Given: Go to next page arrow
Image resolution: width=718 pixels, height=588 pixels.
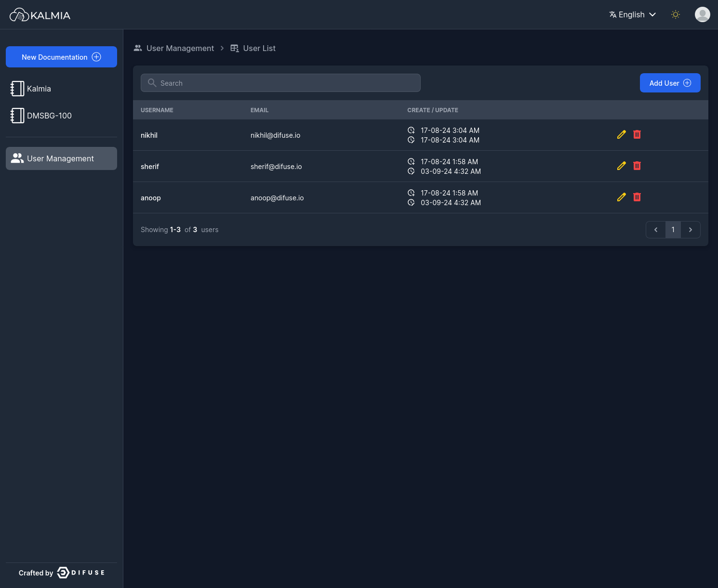Looking at the screenshot, I should (x=691, y=230).
